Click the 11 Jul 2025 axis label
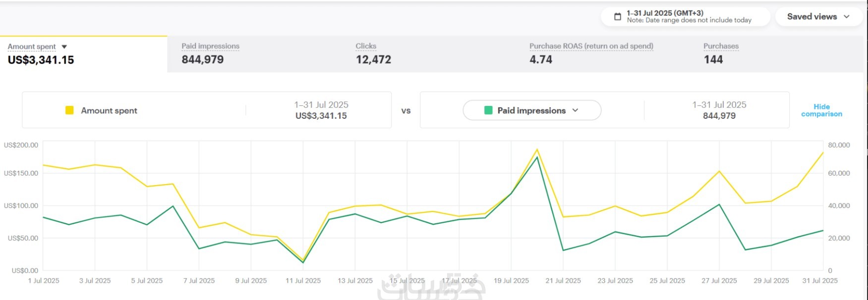 click(x=303, y=281)
